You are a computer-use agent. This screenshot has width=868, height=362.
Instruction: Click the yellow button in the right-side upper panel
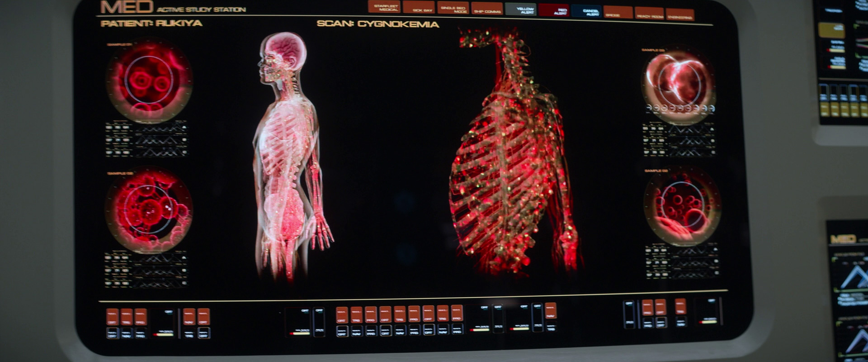pos(831,30)
